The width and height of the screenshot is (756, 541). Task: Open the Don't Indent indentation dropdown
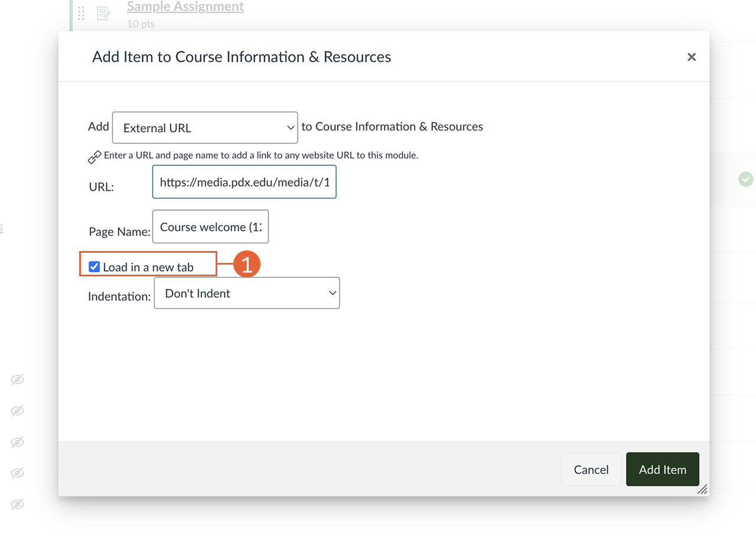(x=247, y=292)
